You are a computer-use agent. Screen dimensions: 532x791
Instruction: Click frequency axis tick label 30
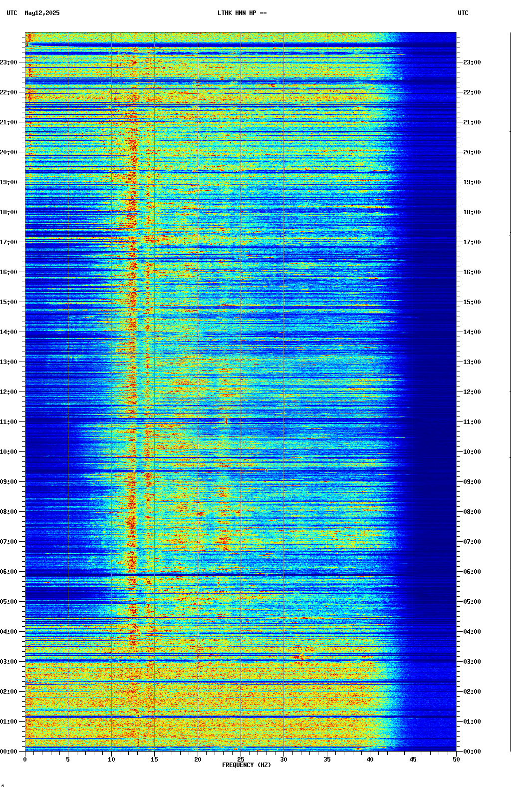coord(283,760)
